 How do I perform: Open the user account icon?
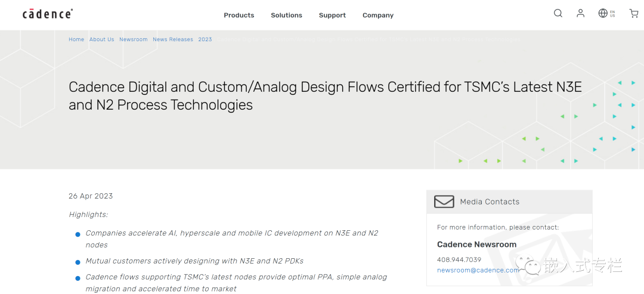click(580, 14)
